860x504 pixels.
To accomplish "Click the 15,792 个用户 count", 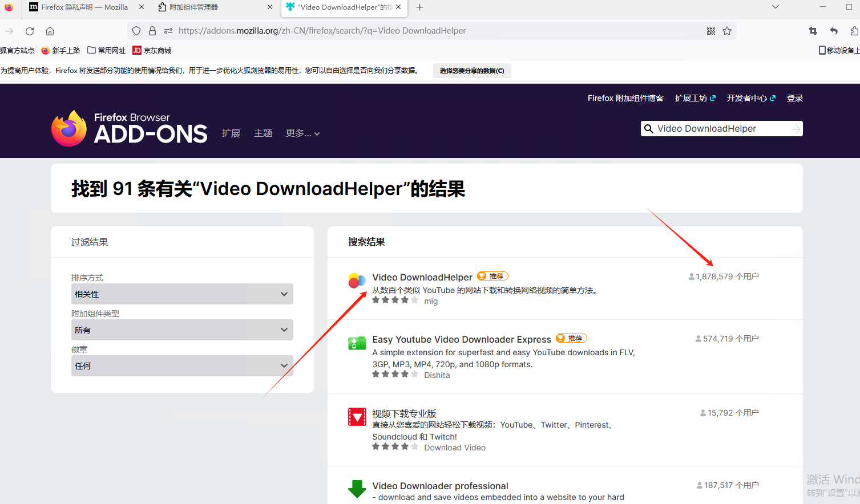I will point(729,413).
